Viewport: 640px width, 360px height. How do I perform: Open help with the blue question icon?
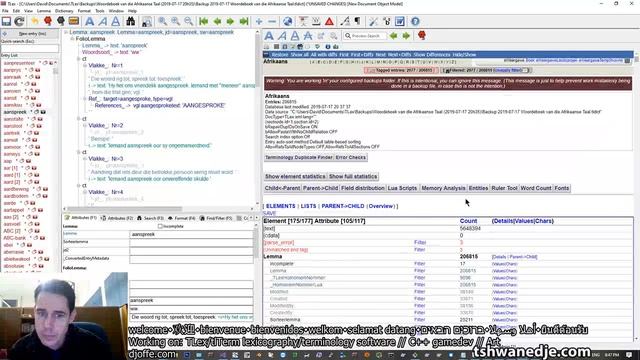(x=415, y=21)
